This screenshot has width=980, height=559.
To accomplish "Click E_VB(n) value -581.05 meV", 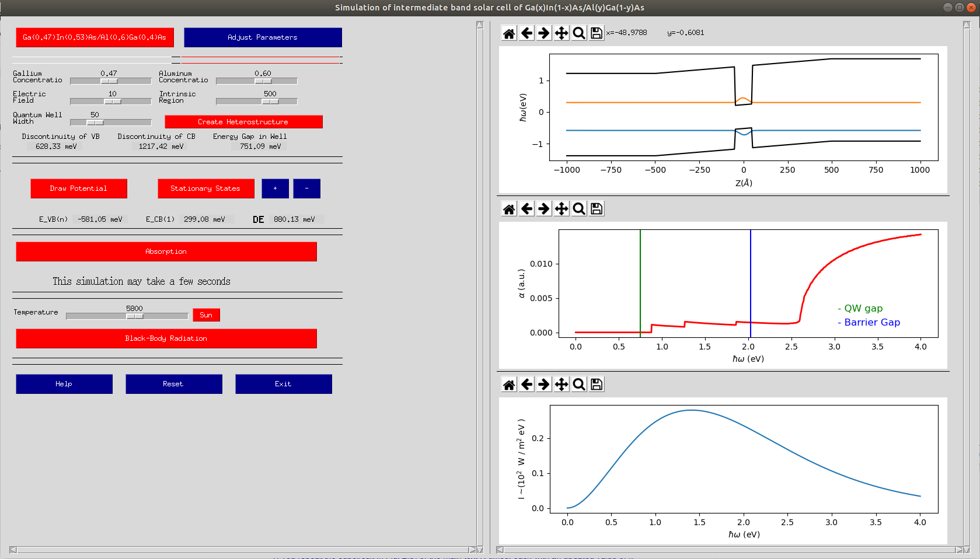I will (100, 219).
